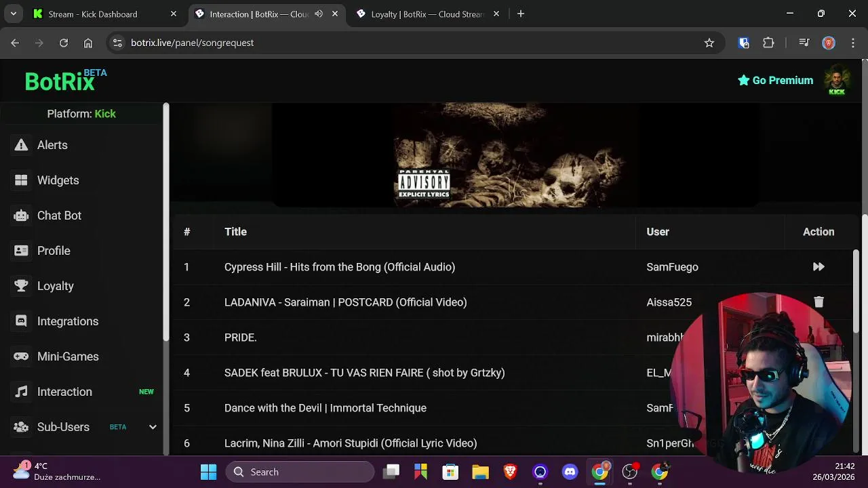Select 'SADEK feat BRULUX' song title
This screenshot has height=488, width=868.
[365, 373]
